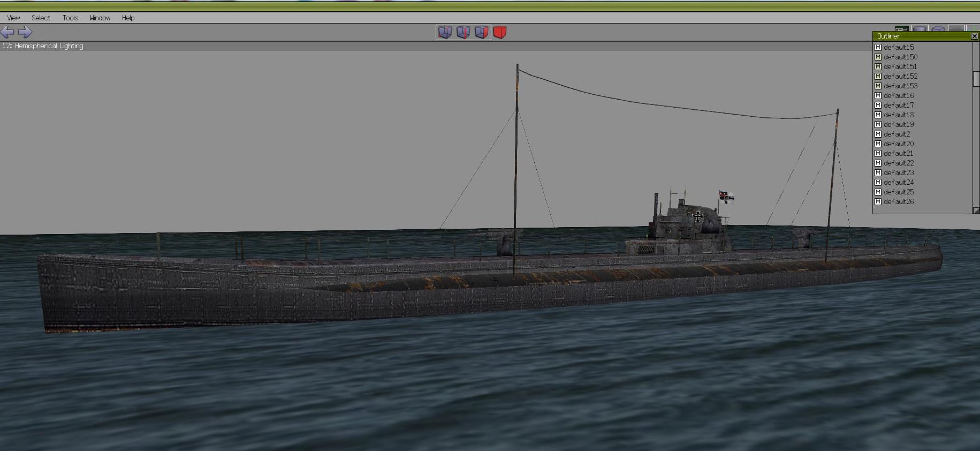Close the Outliner panel
This screenshot has width=980, height=451.
click(x=975, y=36)
